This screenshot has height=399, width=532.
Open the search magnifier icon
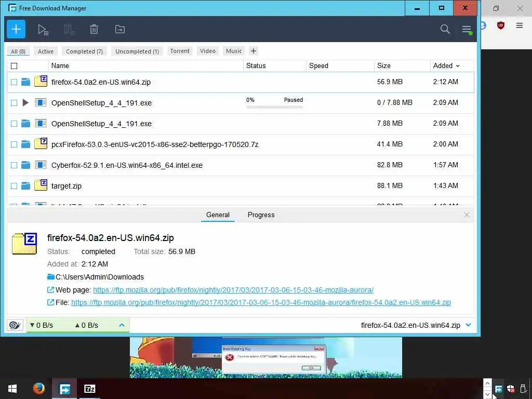(445, 29)
